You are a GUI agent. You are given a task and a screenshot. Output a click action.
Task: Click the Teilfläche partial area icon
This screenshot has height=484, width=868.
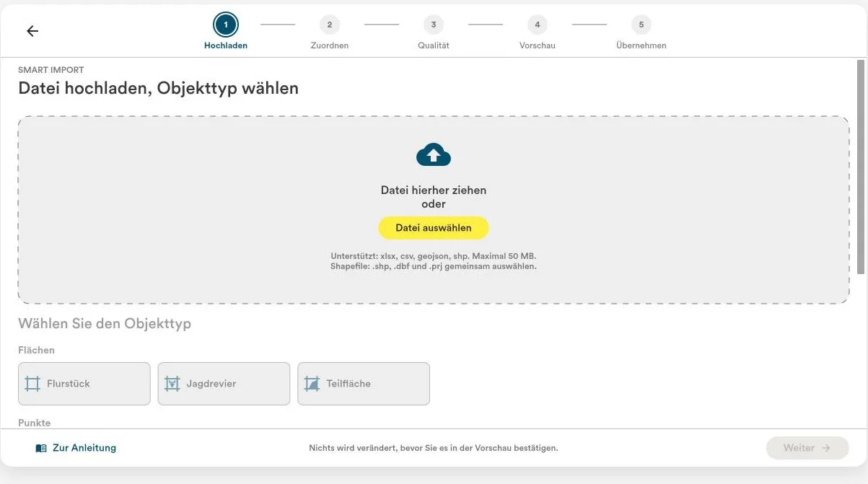pos(312,384)
